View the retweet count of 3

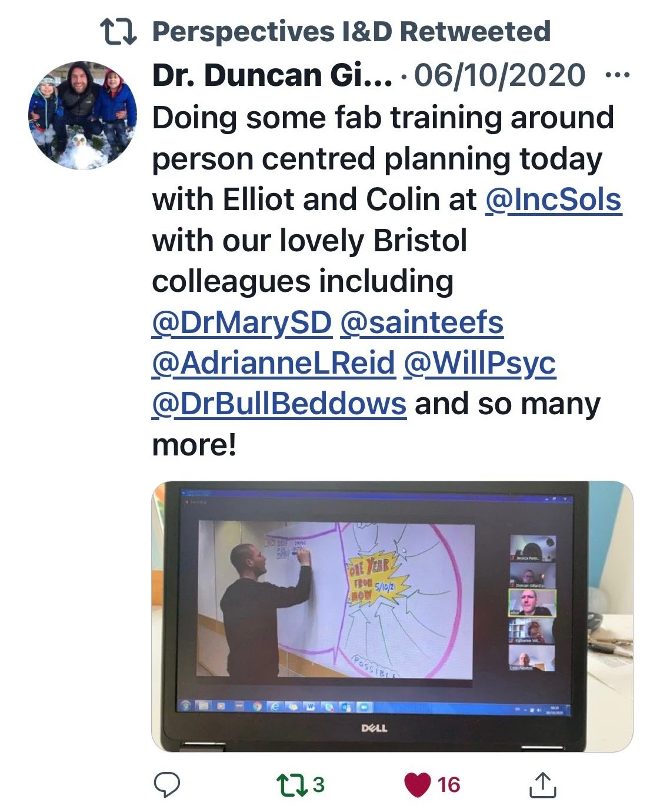pyautogui.click(x=318, y=785)
